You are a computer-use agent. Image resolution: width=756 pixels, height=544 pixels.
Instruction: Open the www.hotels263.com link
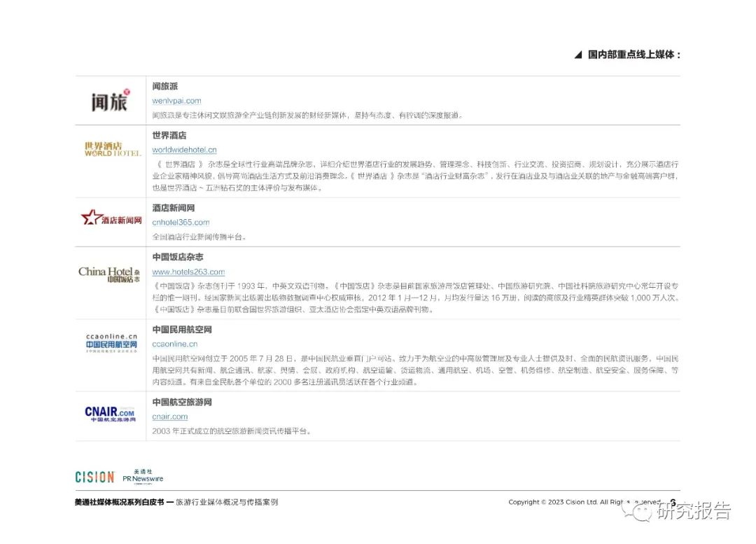[188, 272]
